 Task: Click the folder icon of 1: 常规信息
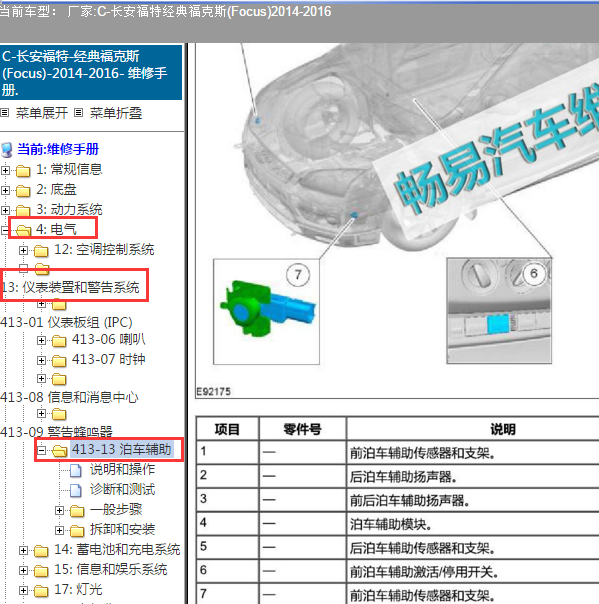point(23,170)
